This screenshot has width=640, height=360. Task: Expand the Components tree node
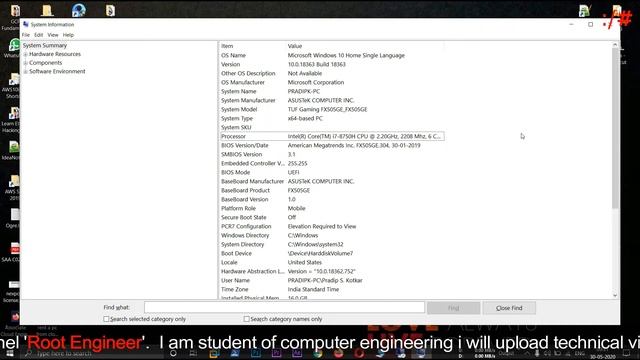click(x=25, y=63)
